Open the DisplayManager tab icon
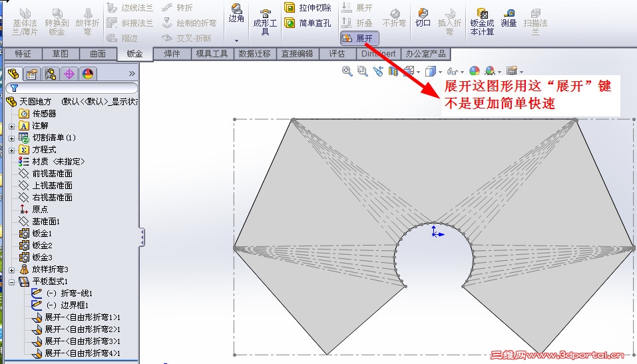 (x=88, y=74)
